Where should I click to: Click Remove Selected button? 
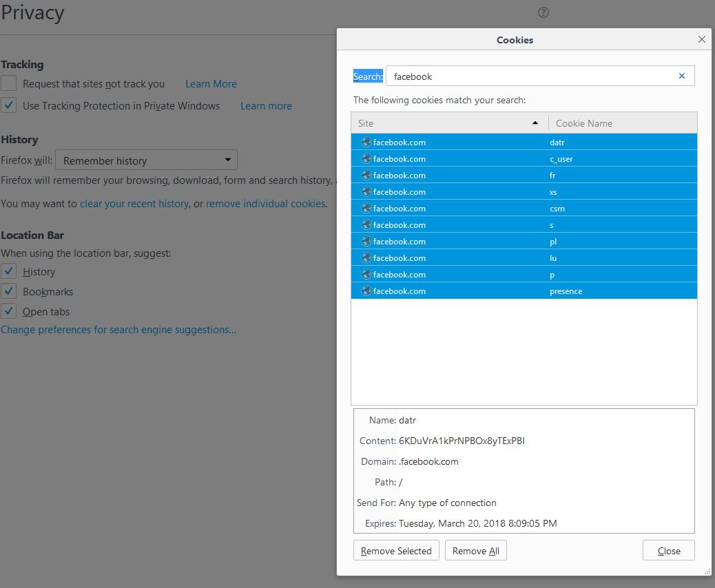(396, 551)
